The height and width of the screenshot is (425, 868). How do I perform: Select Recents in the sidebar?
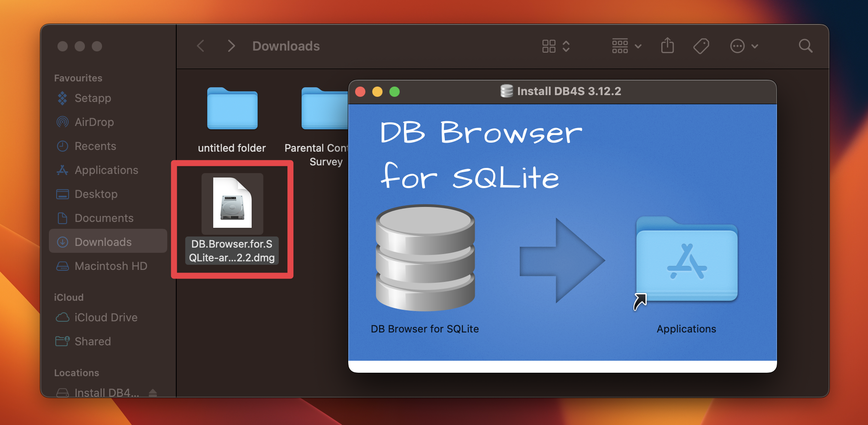click(95, 146)
